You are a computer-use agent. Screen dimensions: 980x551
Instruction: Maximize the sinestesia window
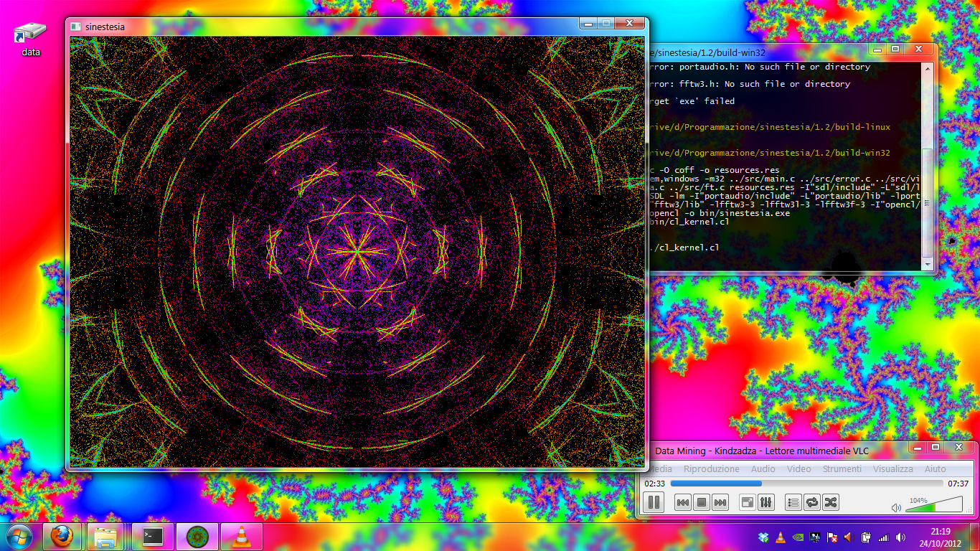tap(606, 24)
